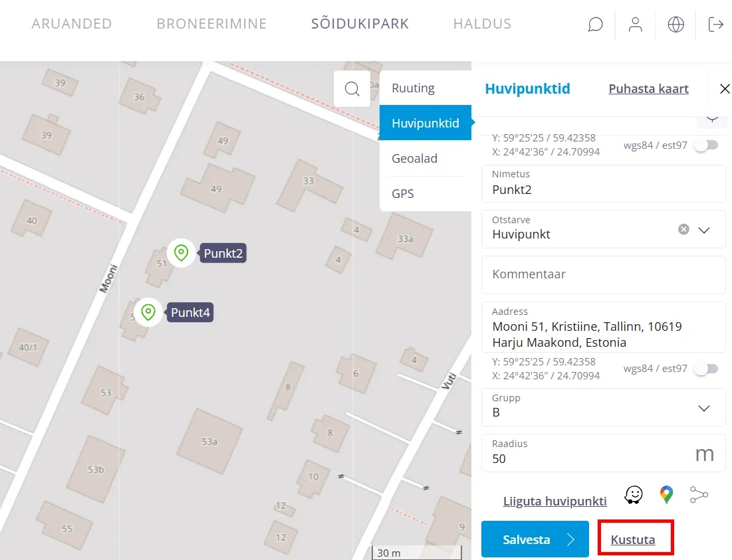This screenshot has height=560, width=732.
Task: Click the globe language icon
Action: (675, 25)
